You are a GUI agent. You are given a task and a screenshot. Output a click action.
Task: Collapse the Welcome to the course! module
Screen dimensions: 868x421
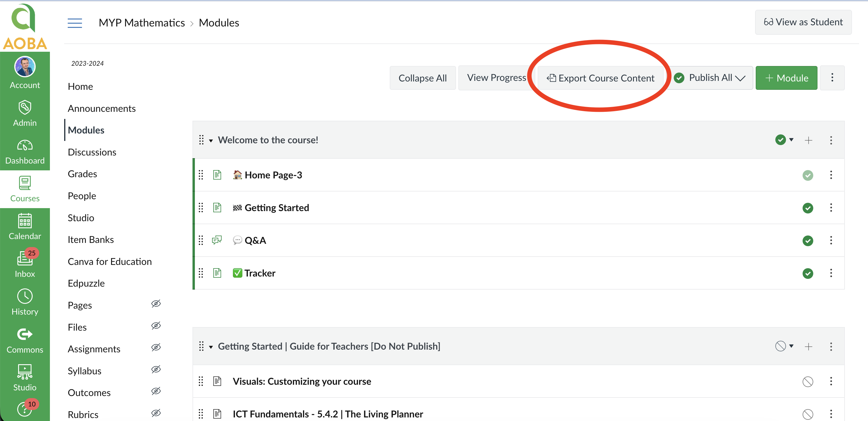[211, 141]
